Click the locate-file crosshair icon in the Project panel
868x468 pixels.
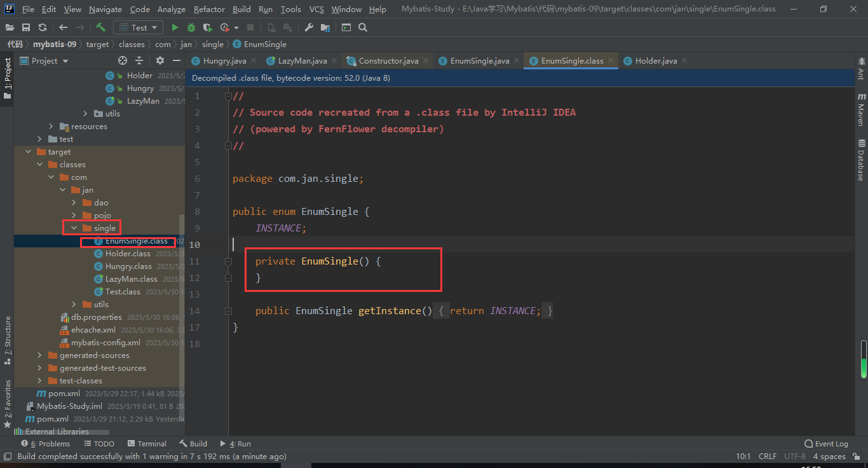coord(123,60)
